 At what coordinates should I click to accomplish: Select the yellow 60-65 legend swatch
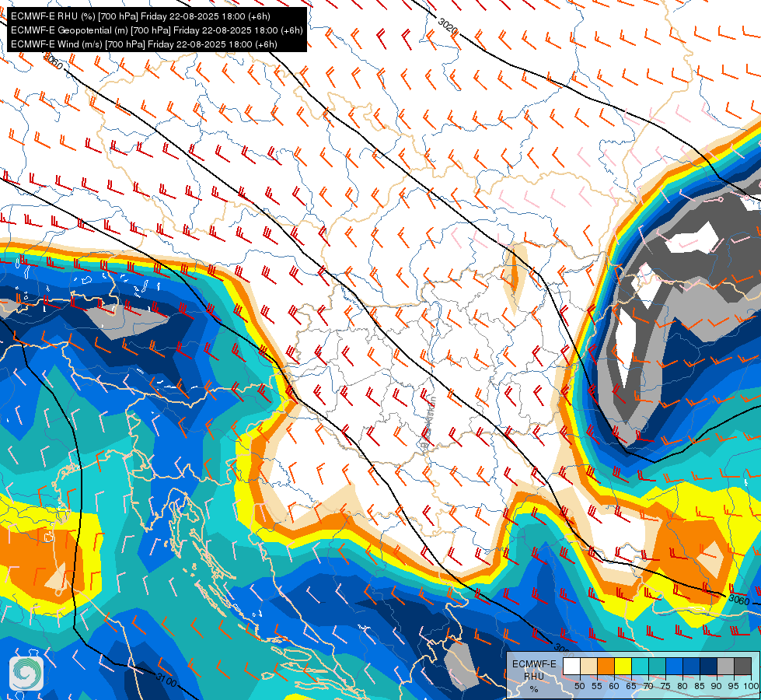tap(623, 666)
